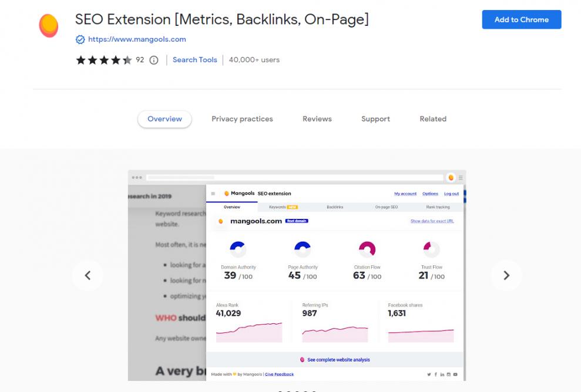The image size is (581, 392).
Task: Click the Domain Authority score 39
Action: click(x=230, y=275)
